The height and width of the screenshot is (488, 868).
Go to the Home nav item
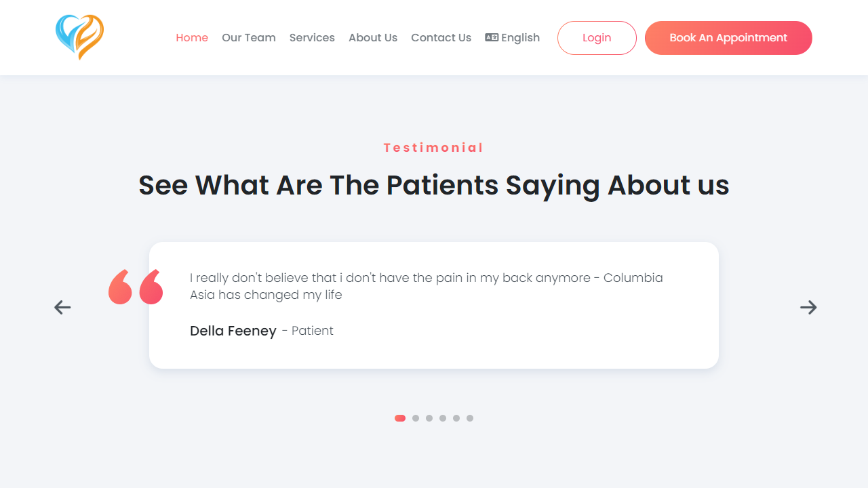pos(192,38)
